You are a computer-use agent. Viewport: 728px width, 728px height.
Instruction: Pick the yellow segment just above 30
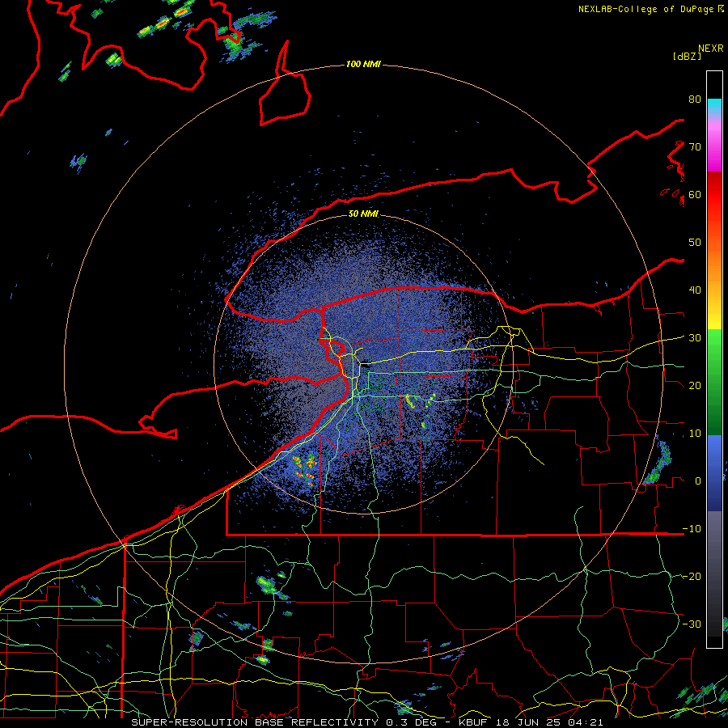point(714,320)
